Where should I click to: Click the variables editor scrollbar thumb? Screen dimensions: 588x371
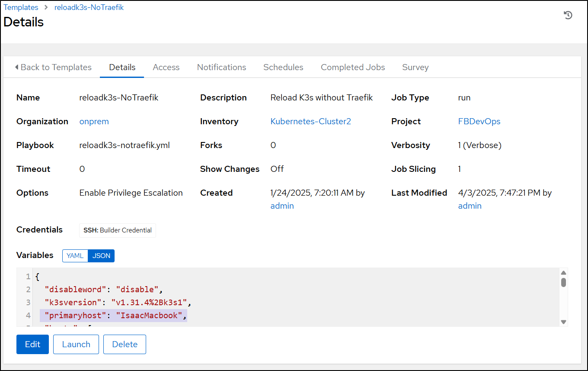pyautogui.click(x=563, y=283)
